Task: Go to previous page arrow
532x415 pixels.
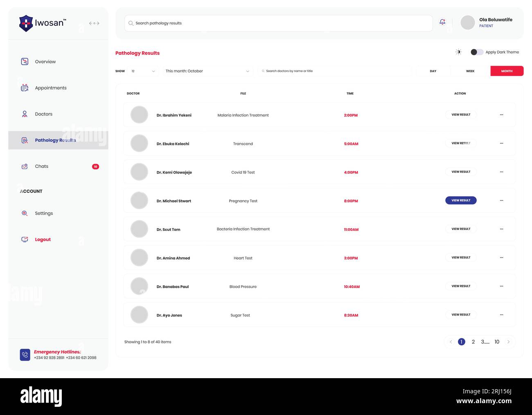Action: pos(451,342)
